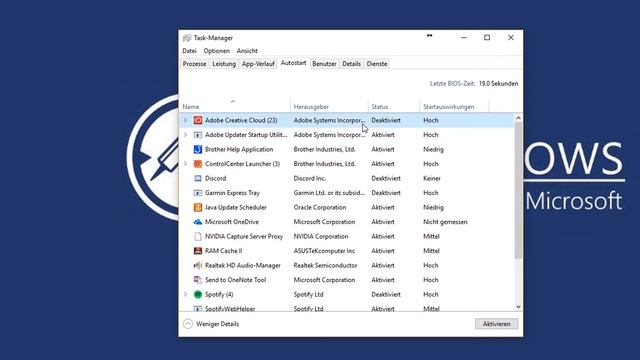Click the Brother Help Application icon
Screen dimensions: 640x360
point(198,149)
